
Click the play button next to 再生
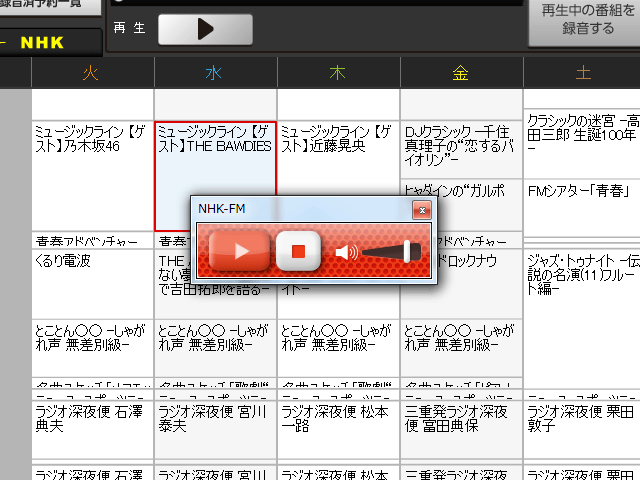pos(205,29)
